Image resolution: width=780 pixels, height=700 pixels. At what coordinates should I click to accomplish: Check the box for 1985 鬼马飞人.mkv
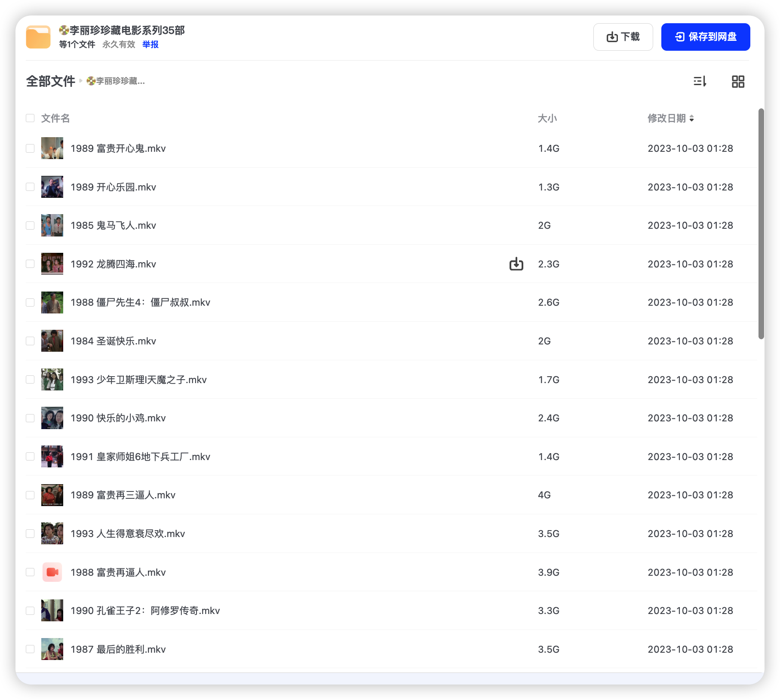[30, 225]
